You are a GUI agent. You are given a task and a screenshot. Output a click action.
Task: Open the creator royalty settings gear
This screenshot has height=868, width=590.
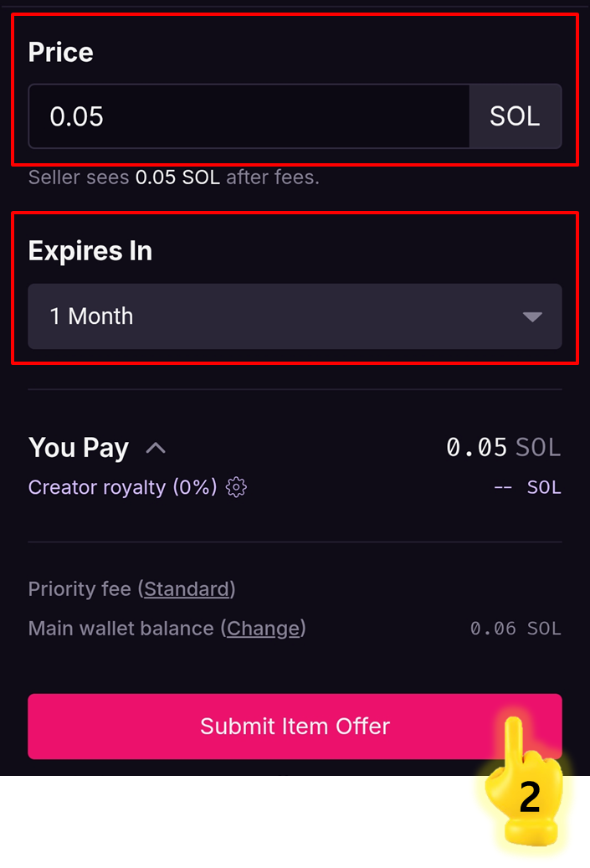click(237, 487)
